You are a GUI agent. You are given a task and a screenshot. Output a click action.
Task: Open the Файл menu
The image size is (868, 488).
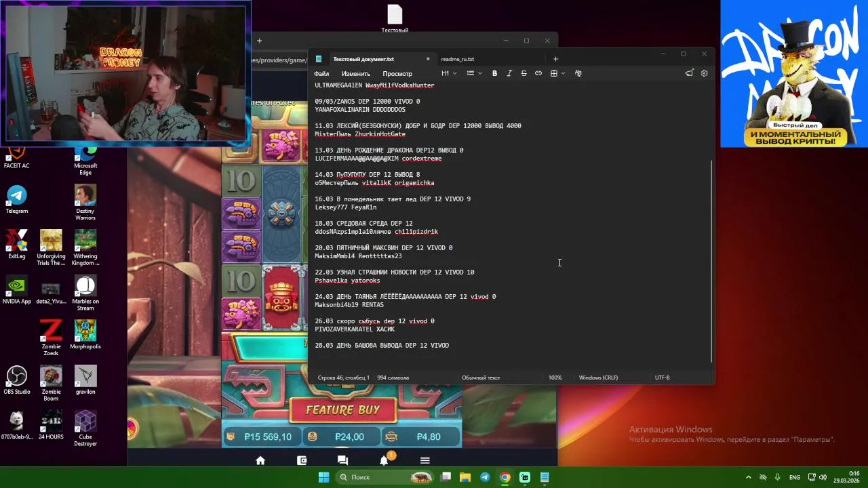[321, 73]
